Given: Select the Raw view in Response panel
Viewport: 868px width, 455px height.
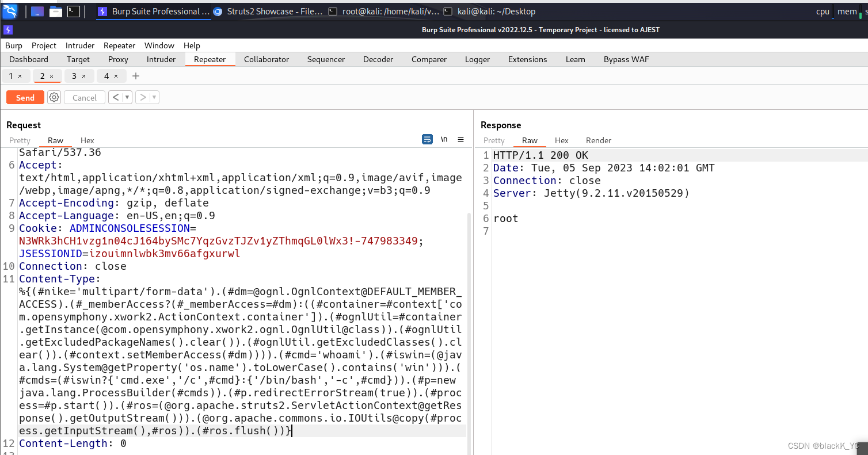Looking at the screenshot, I should 530,140.
